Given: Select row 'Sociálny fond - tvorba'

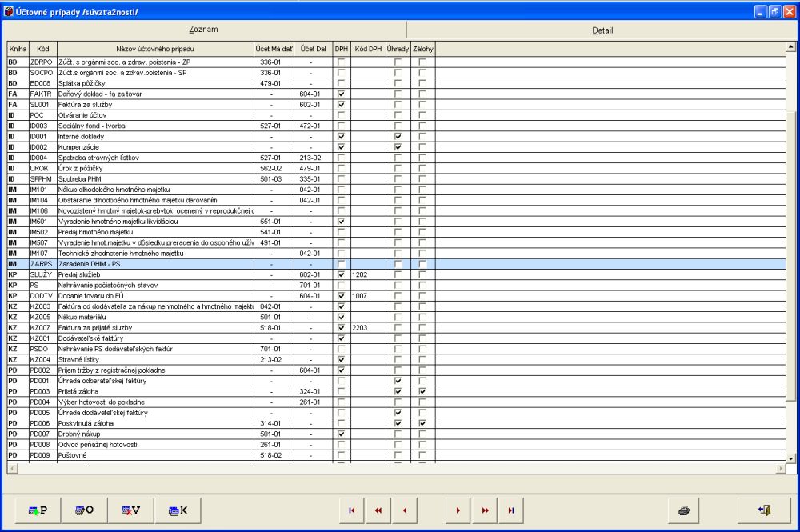Looking at the screenshot, I should 396,126.
